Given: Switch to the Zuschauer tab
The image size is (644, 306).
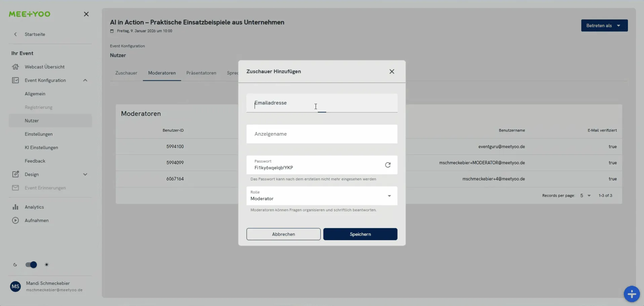Looking at the screenshot, I should [126, 73].
